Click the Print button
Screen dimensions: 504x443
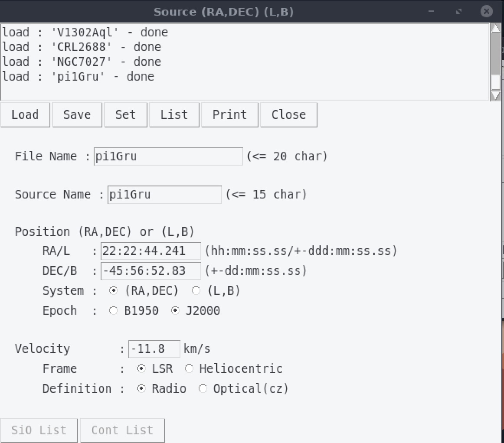coord(229,115)
